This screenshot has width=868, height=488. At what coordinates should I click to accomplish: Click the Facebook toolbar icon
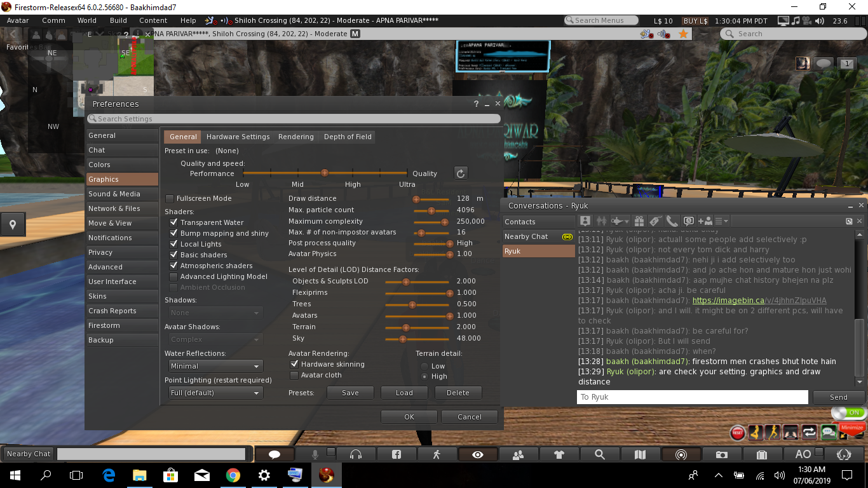click(397, 454)
